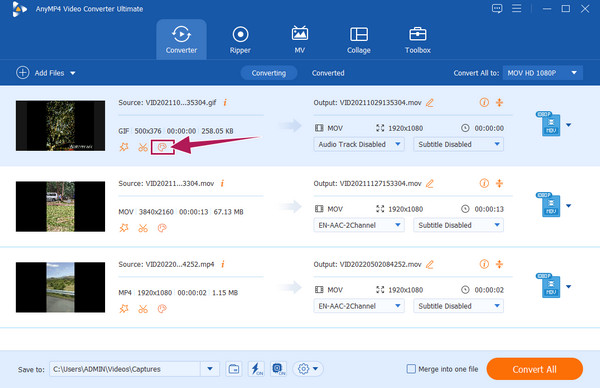The image size is (600, 388).
Task: Select the GIF video thumbnail
Action: (60, 126)
